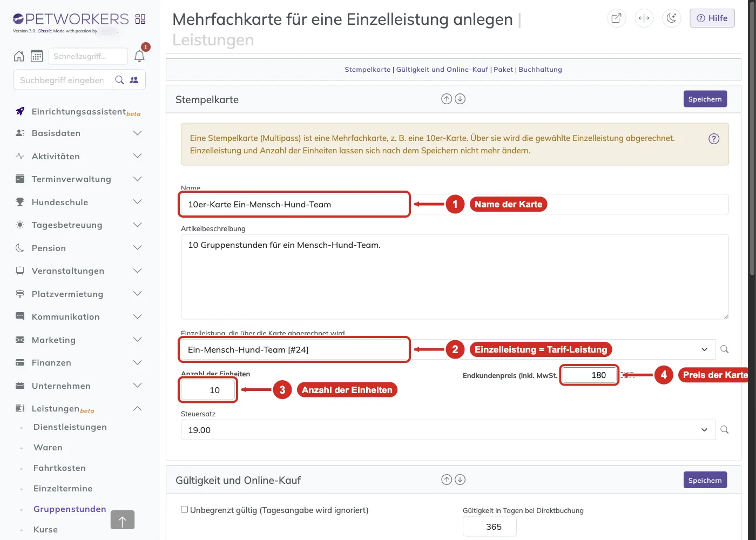This screenshot has width=756, height=540.
Task: Open the Einrichtungsassistent entry
Action: point(79,111)
